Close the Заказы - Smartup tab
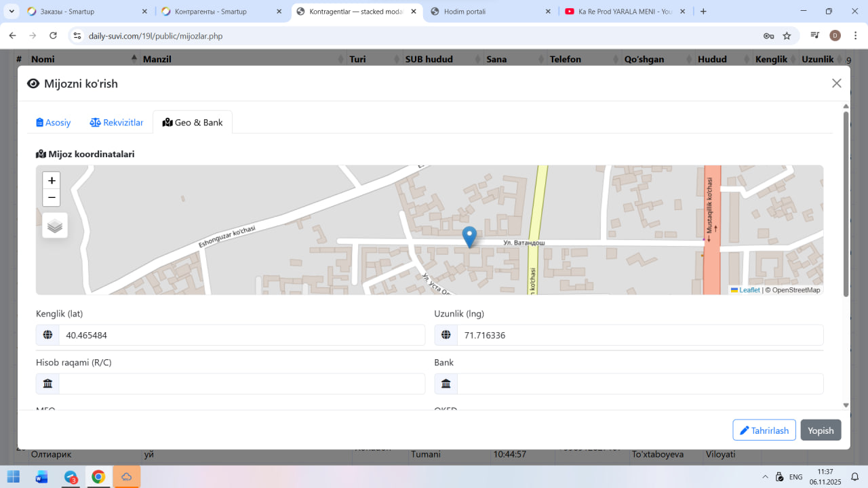 point(144,12)
